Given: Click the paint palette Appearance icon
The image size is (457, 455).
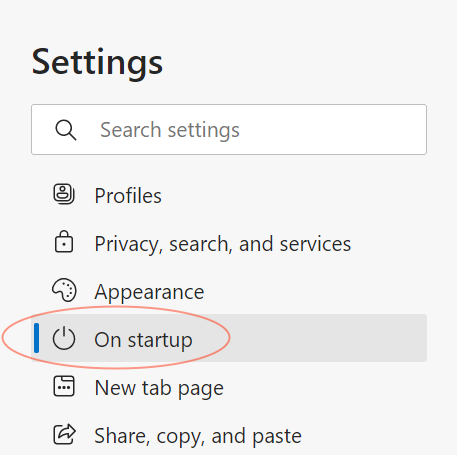Looking at the screenshot, I should (64, 290).
